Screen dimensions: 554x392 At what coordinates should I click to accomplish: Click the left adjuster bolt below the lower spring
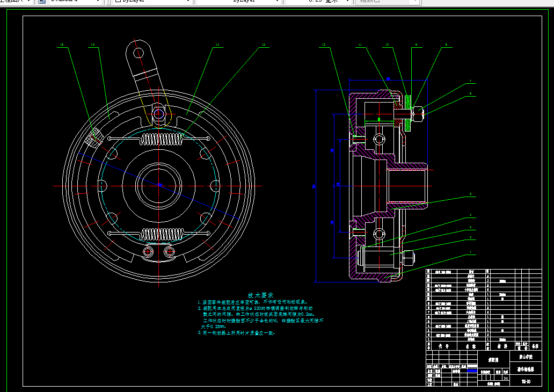coord(148,252)
